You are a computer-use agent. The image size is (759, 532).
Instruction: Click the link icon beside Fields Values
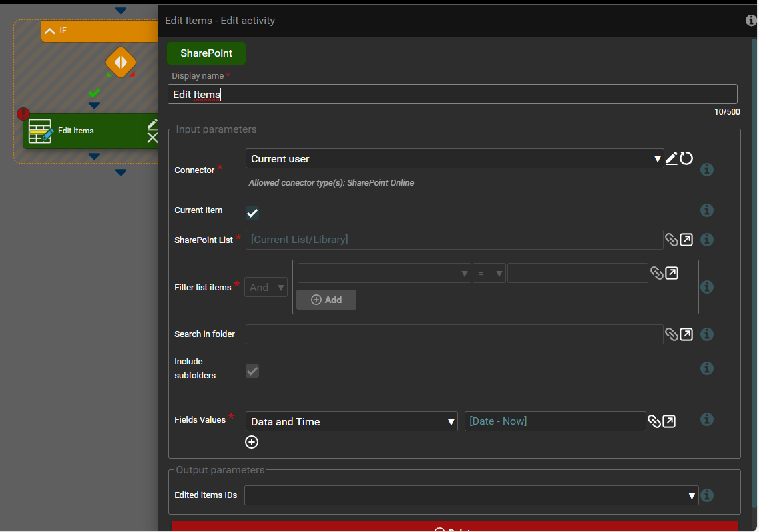654,421
